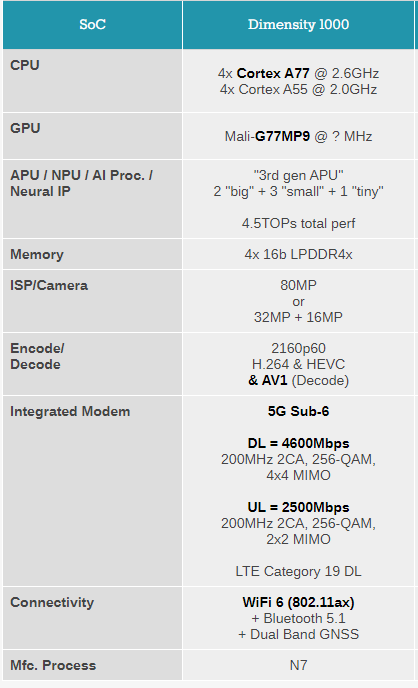Image resolution: width=418 pixels, height=688 pixels.
Task: Click the WiFi 6 (802.11ax) text
Action: click(298, 602)
